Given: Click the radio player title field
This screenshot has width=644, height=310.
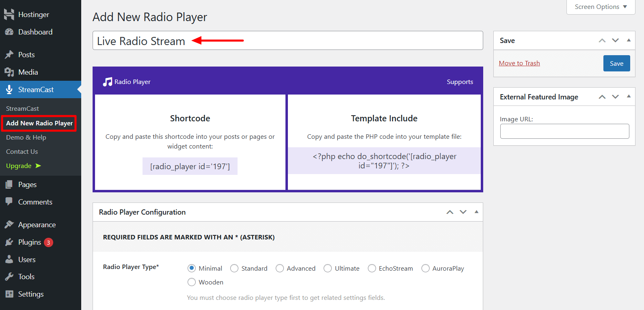Looking at the screenshot, I should point(287,41).
